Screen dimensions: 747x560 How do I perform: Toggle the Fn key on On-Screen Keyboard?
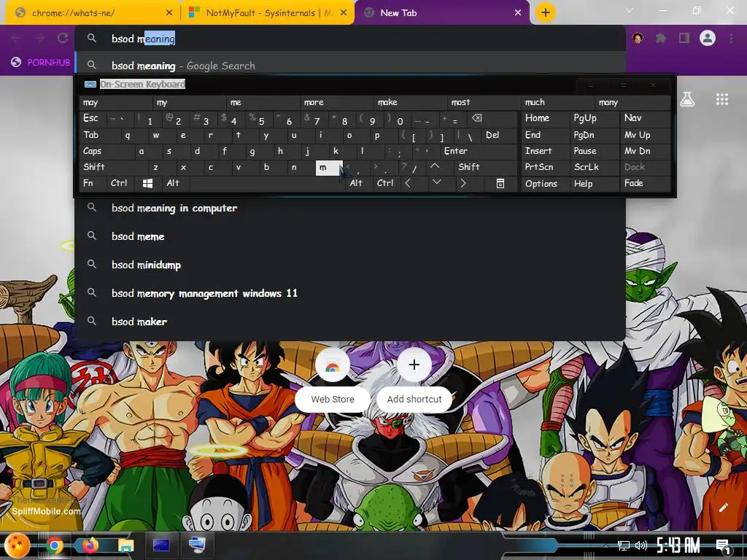pyautogui.click(x=93, y=183)
